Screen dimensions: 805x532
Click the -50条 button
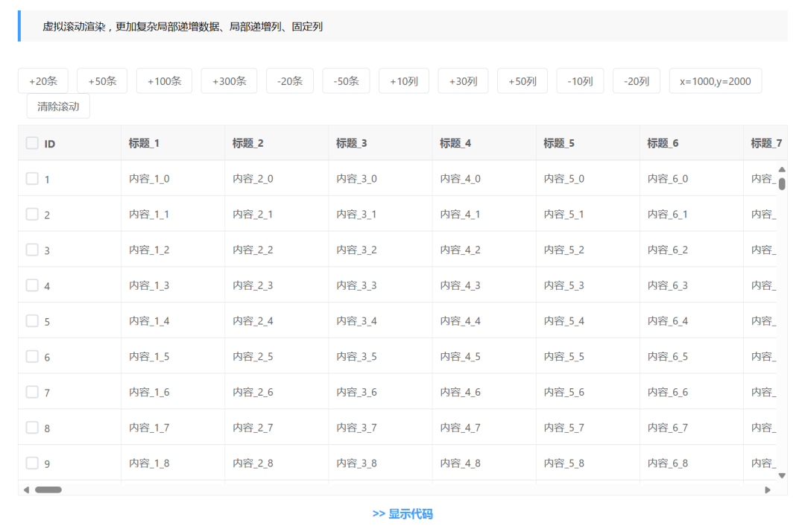coord(345,80)
